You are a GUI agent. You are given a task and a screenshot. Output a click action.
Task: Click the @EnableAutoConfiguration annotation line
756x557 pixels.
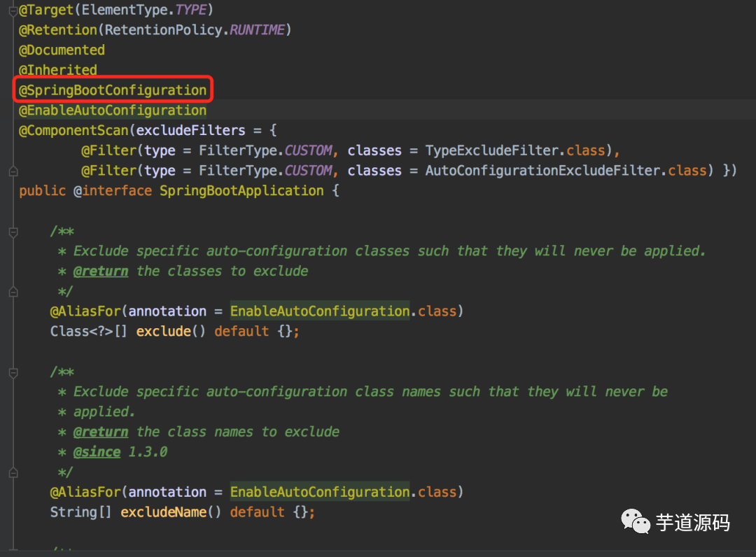tap(113, 111)
